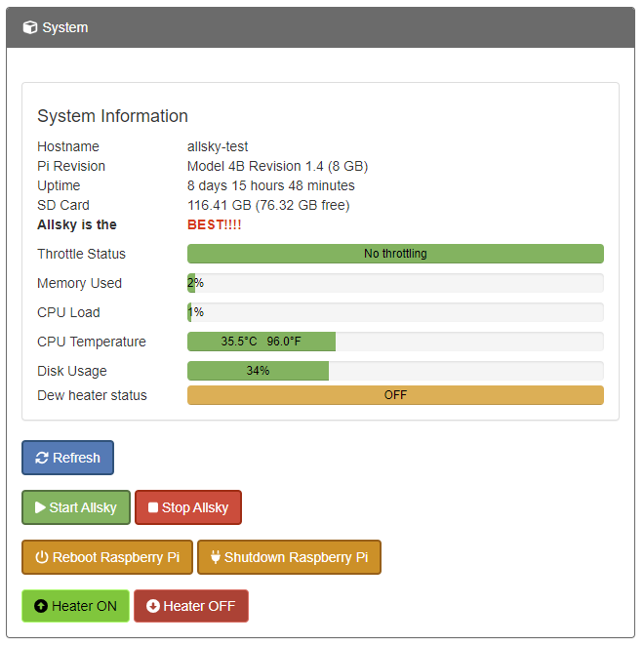Image resolution: width=644 pixels, height=645 pixels.
Task: Click the up-arrow icon on Heater ON
Action: [41, 606]
